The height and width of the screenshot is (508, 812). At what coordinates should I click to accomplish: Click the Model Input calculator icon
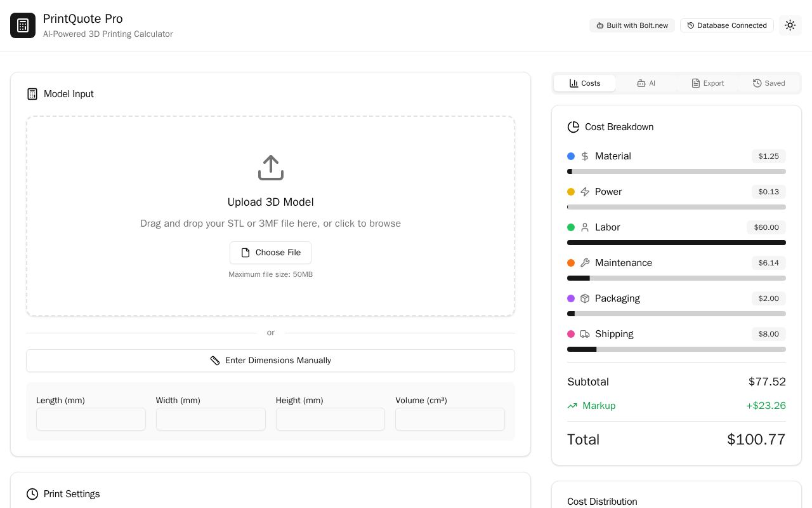[x=32, y=94]
